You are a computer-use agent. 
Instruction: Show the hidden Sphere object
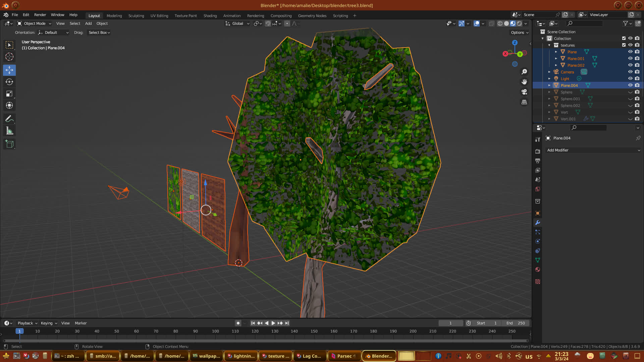pyautogui.click(x=630, y=92)
